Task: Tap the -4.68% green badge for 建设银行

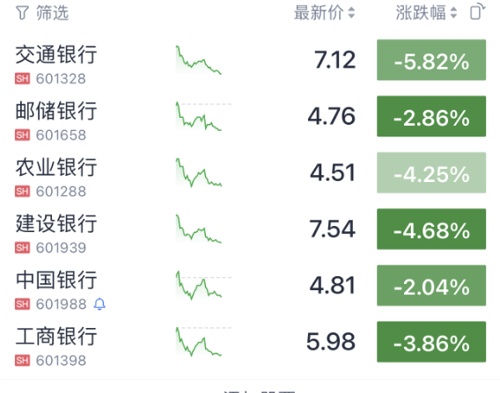Action: 431,229
